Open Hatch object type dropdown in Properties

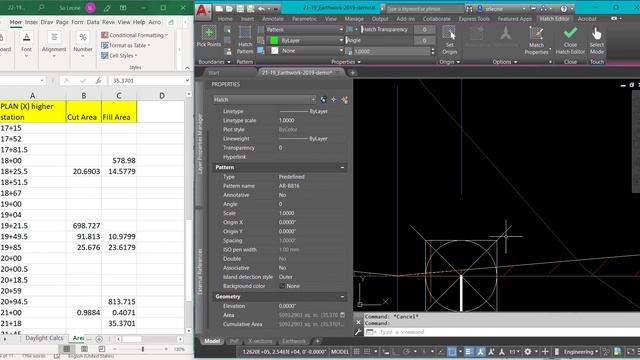point(264,100)
